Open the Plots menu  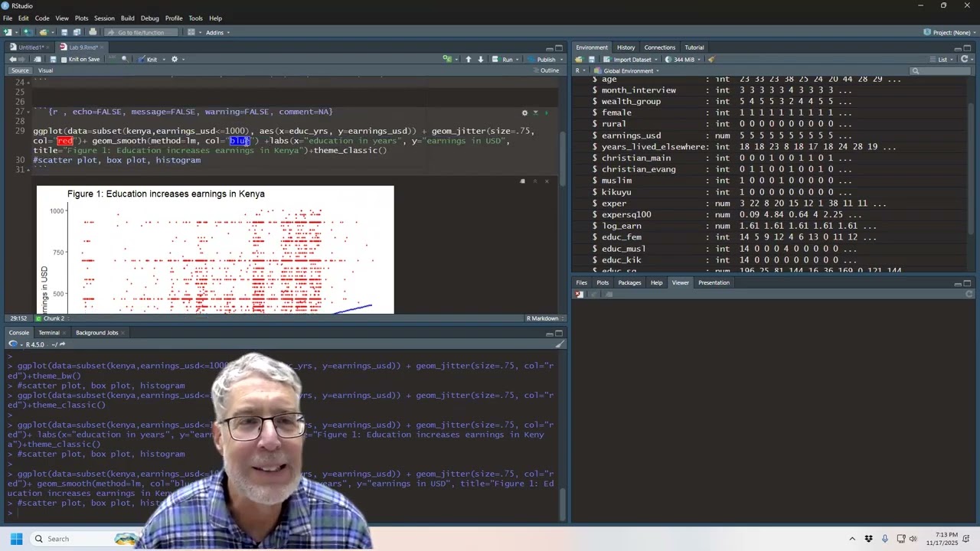pos(81,18)
